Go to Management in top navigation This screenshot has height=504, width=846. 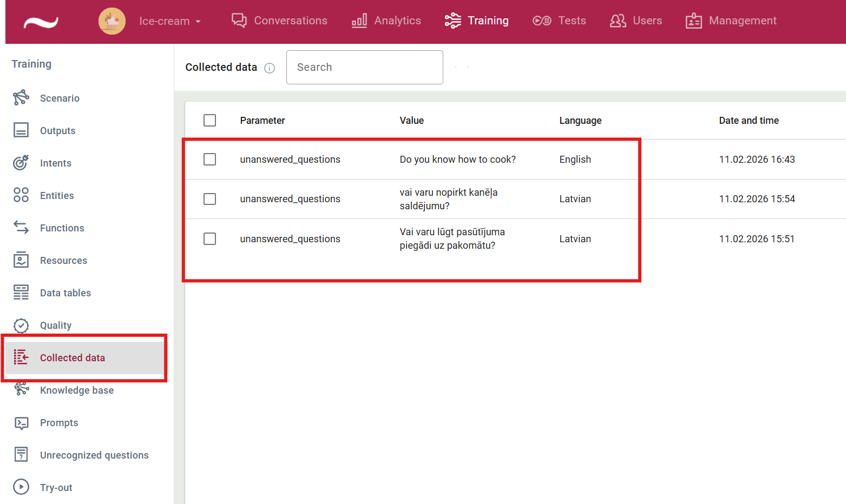[731, 21]
